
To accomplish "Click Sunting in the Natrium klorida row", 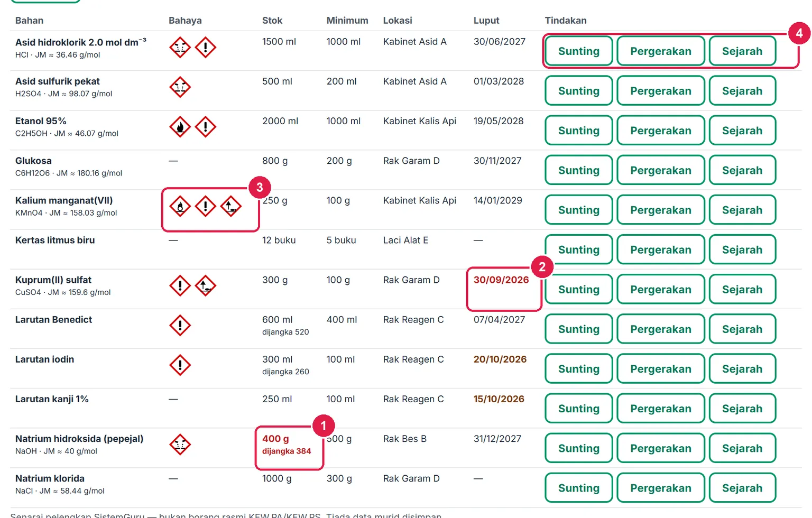I will pos(579,487).
